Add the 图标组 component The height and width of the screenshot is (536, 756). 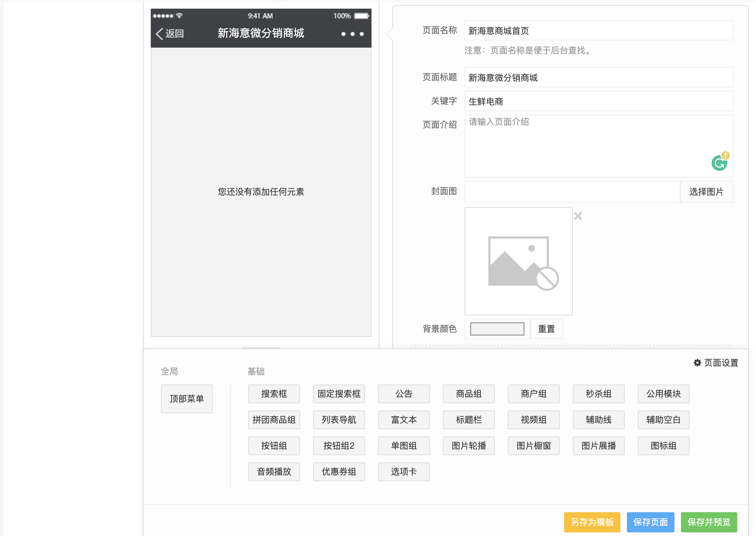(x=664, y=445)
